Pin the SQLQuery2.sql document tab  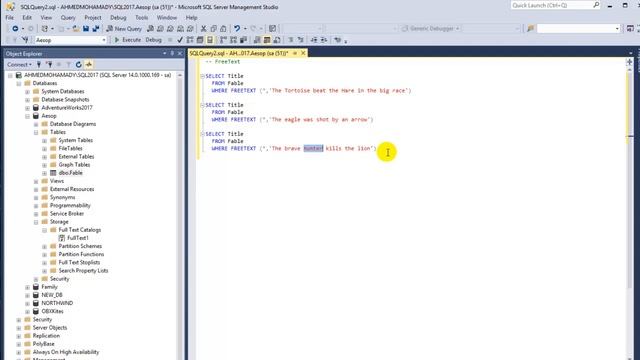295,53
